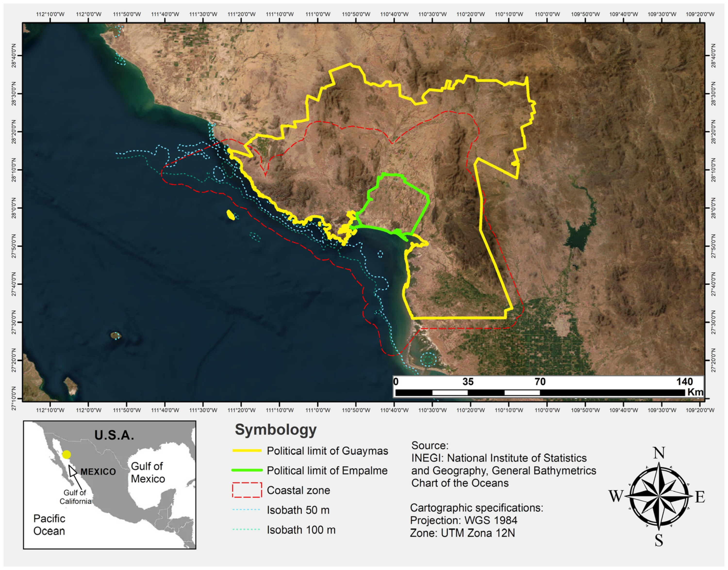This screenshot has height=570, width=728.
Task: Click the red dashed Coastal zone legend box
Action: pyautogui.click(x=247, y=490)
